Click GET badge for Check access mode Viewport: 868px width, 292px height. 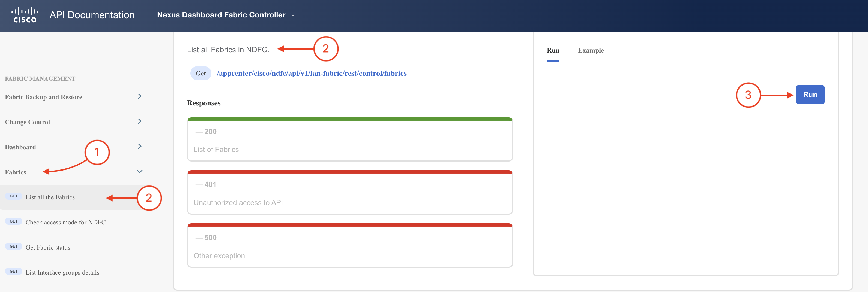[x=13, y=221]
